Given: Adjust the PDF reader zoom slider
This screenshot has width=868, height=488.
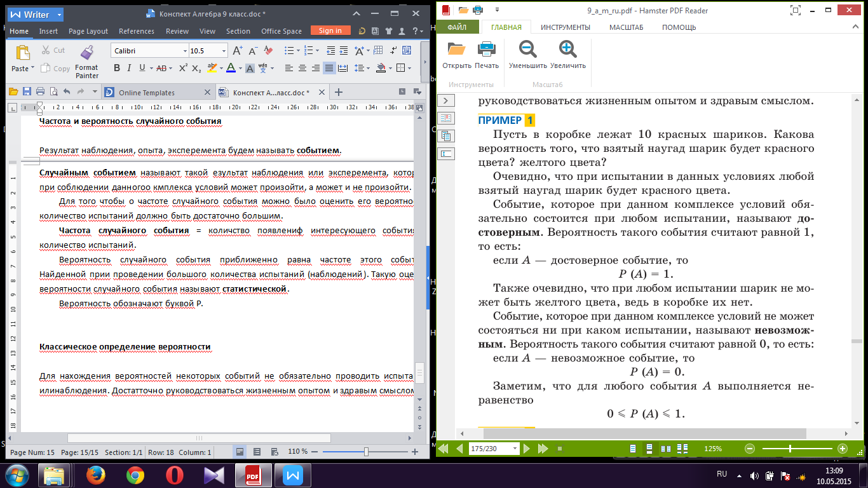Looking at the screenshot, I should 790,449.
